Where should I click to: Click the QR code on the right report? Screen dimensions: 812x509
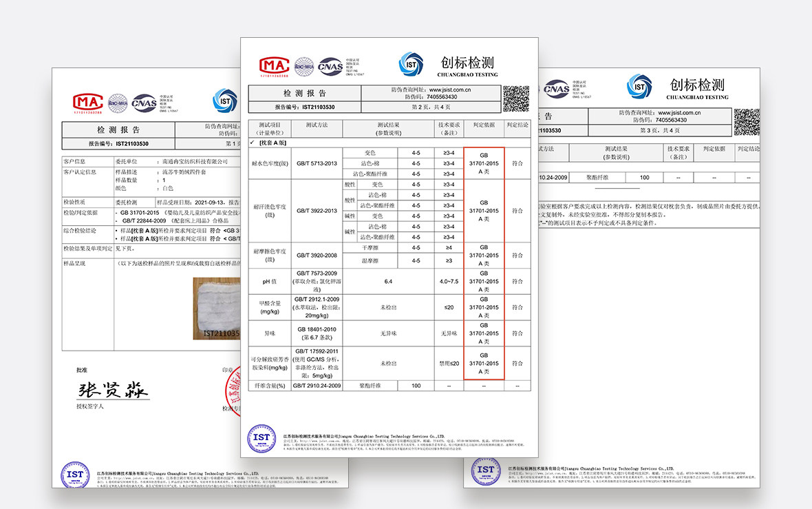[x=747, y=123]
